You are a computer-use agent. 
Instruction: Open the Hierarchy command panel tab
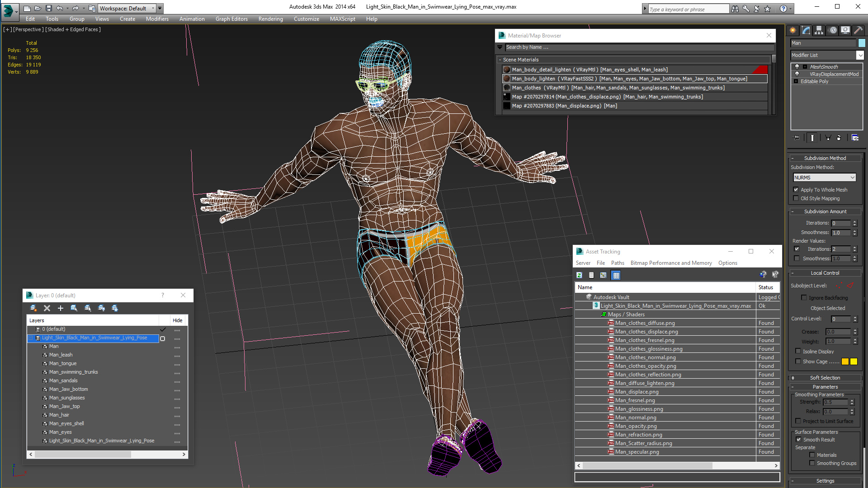click(819, 30)
